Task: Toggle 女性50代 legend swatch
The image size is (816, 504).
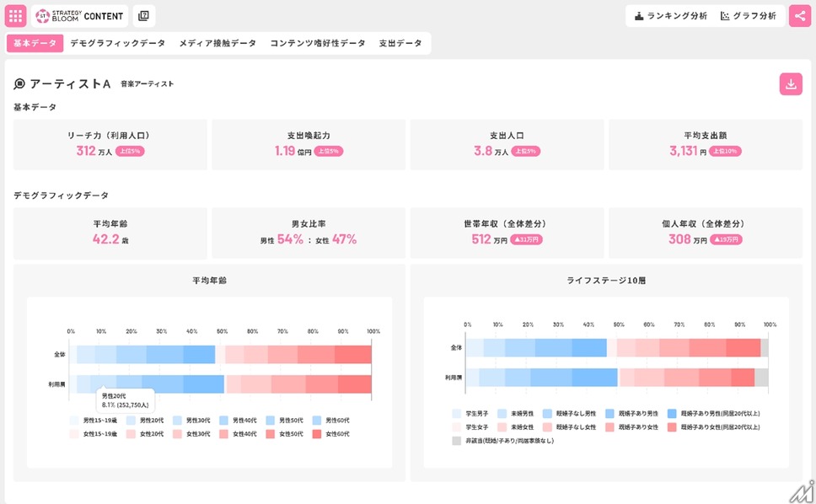Action: [x=270, y=434]
